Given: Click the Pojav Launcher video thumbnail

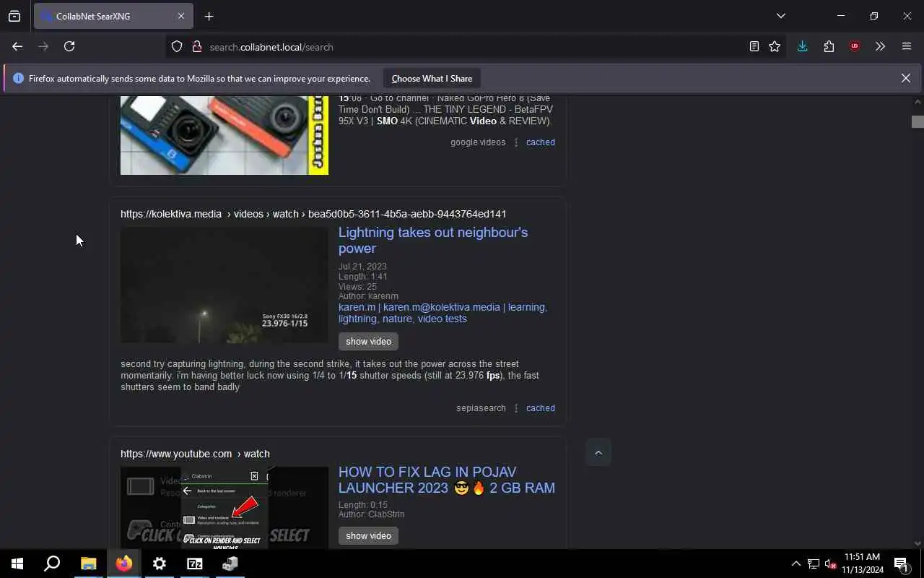Looking at the screenshot, I should tap(225, 507).
